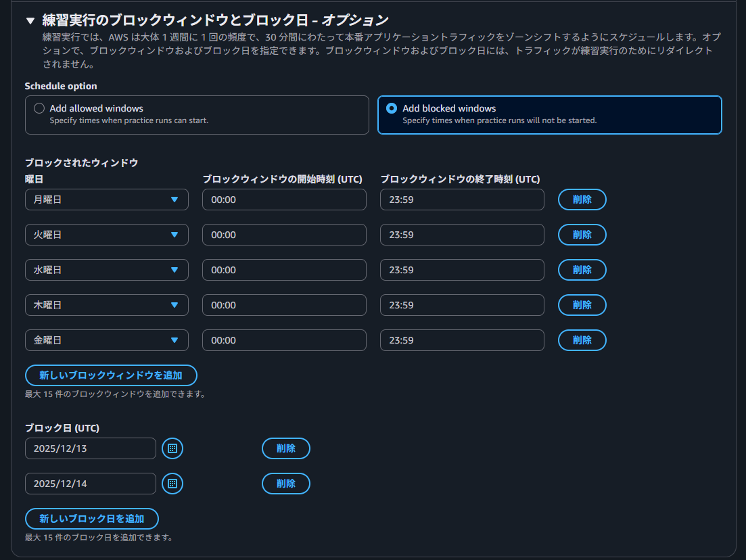This screenshot has width=746, height=560.
Task: Focus the 月曜日 start time field
Action: click(x=284, y=200)
